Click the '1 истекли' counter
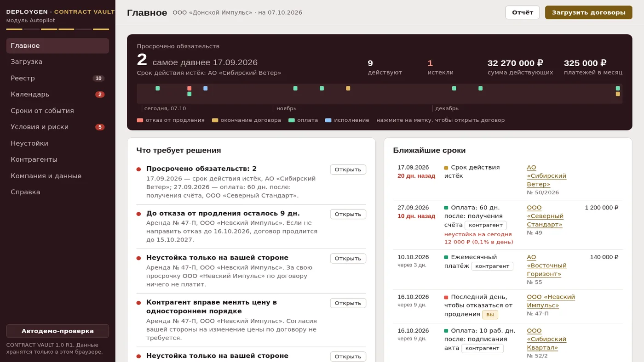Screen dimensions: 644x362 (x=440, y=67)
